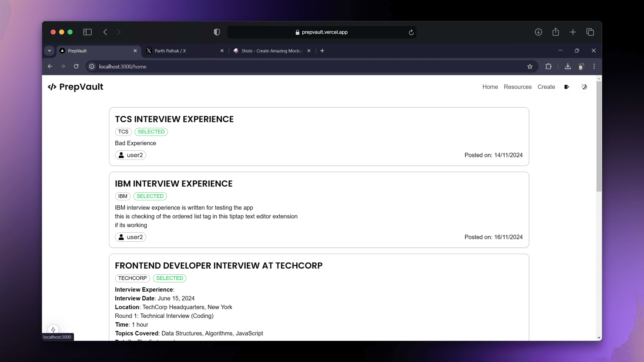
Task: Open Resources in the navbar
Action: (518, 87)
